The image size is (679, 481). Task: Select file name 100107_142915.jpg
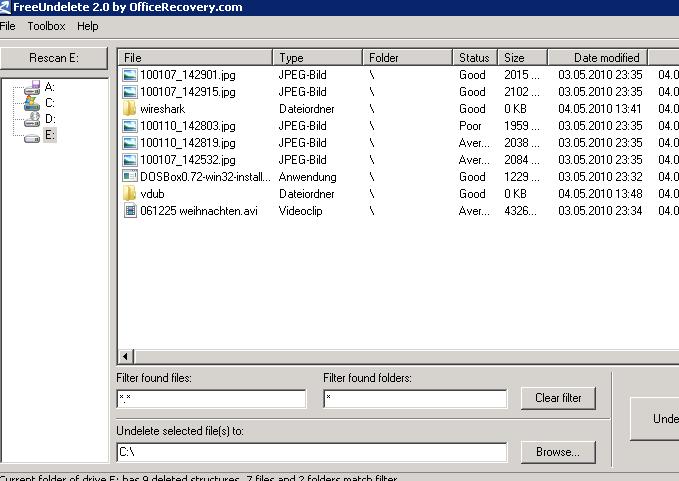point(188,92)
